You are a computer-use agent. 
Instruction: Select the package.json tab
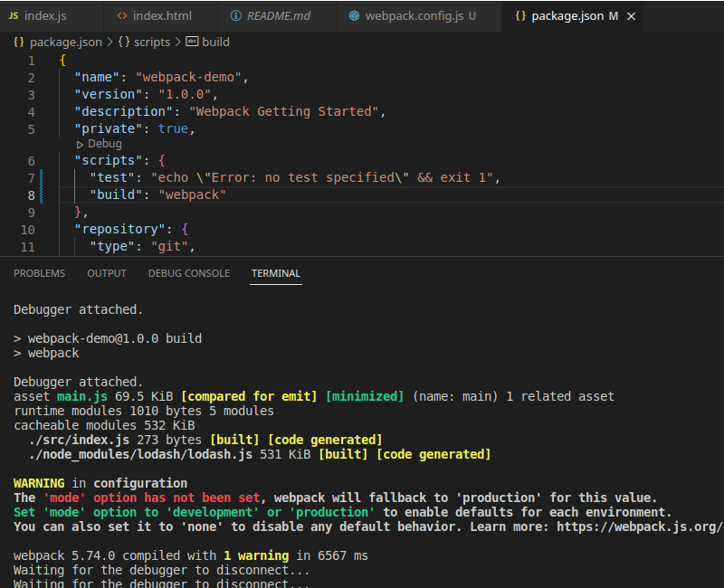coord(574,16)
